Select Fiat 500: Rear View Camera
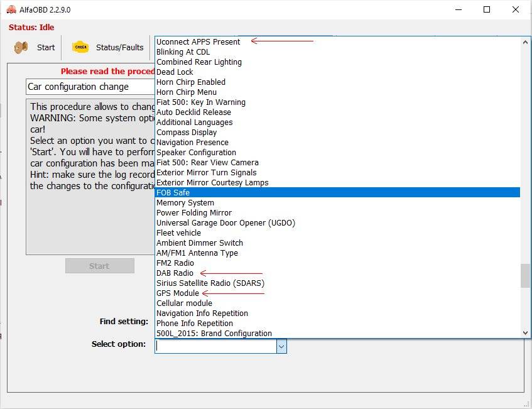 (337, 163)
